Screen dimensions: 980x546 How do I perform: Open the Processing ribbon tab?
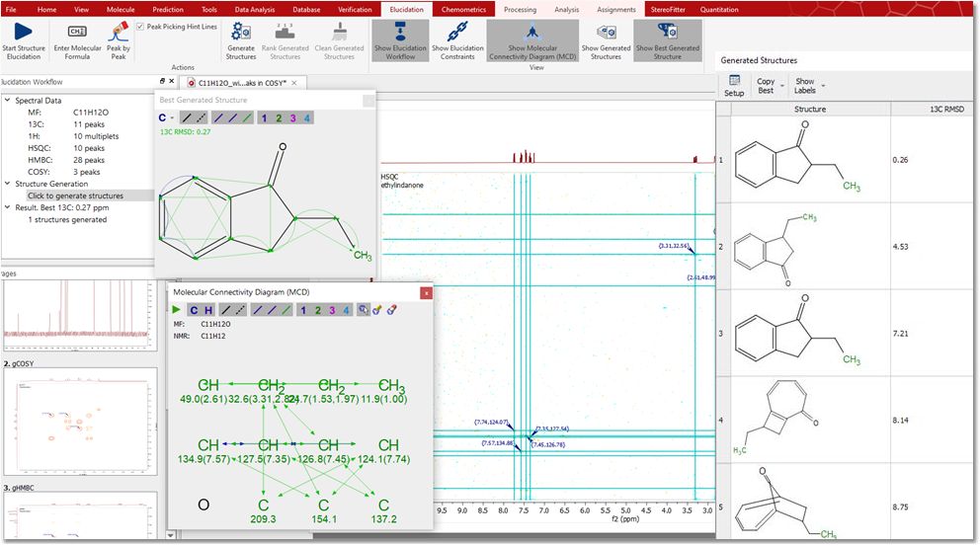[x=520, y=9]
